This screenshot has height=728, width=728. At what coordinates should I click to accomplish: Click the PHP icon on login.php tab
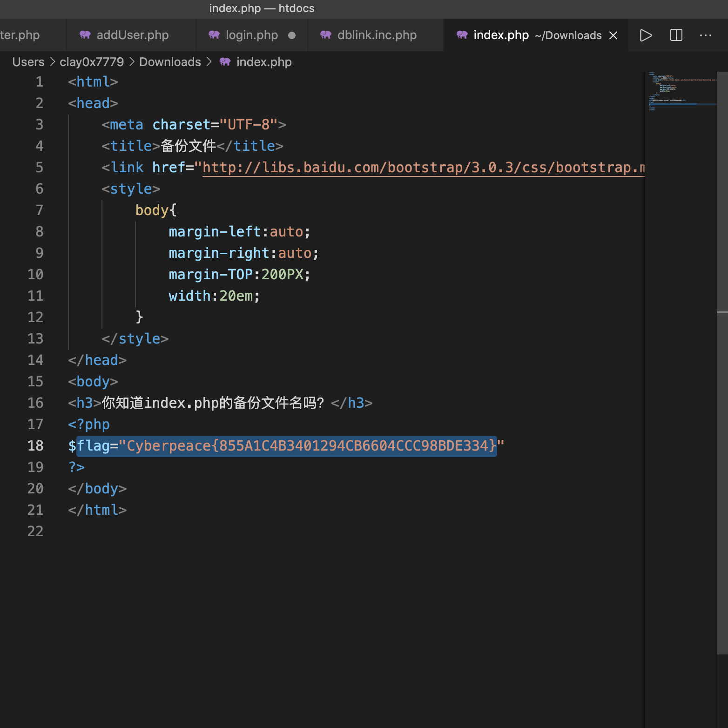pyautogui.click(x=214, y=35)
